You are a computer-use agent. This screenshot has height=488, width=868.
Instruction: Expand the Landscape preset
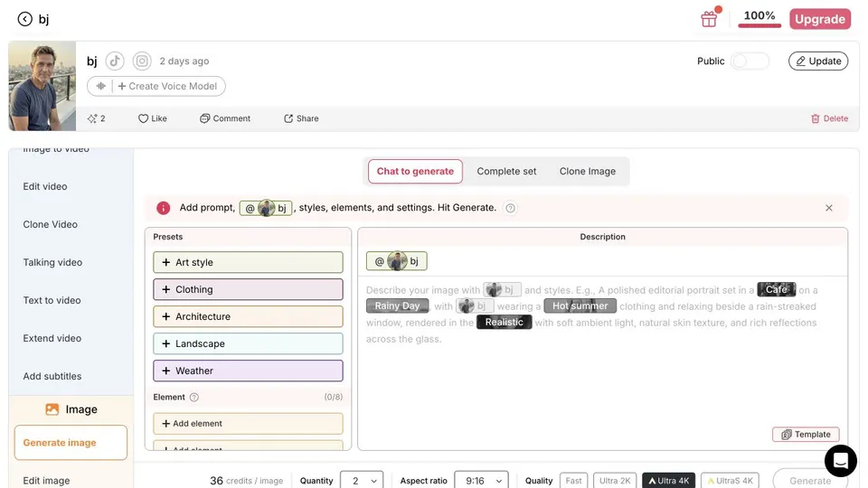[x=248, y=343]
